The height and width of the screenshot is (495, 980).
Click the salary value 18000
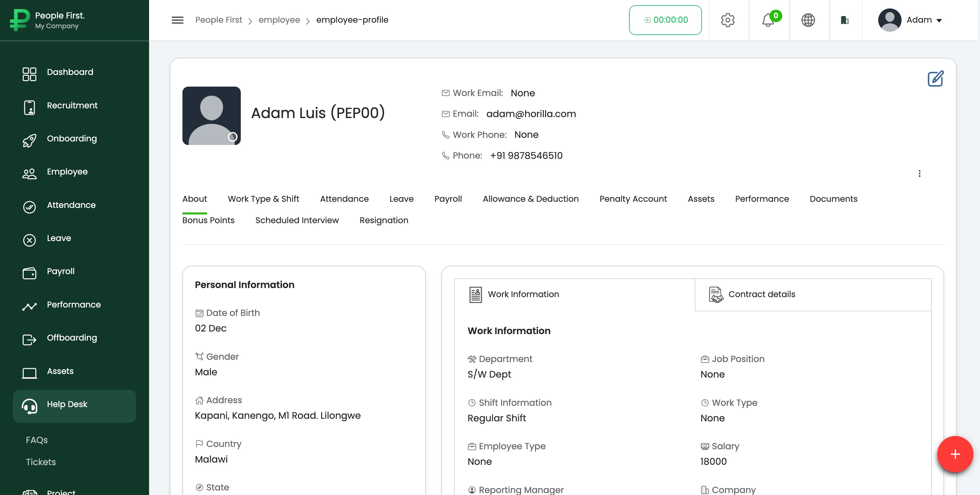pyautogui.click(x=713, y=462)
